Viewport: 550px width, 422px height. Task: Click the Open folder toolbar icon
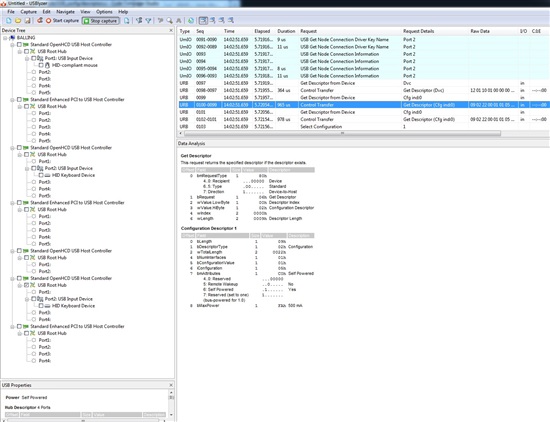pos(18,21)
